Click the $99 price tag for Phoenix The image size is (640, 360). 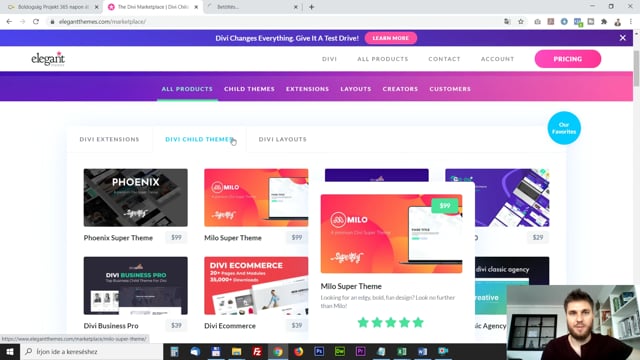pos(176,238)
